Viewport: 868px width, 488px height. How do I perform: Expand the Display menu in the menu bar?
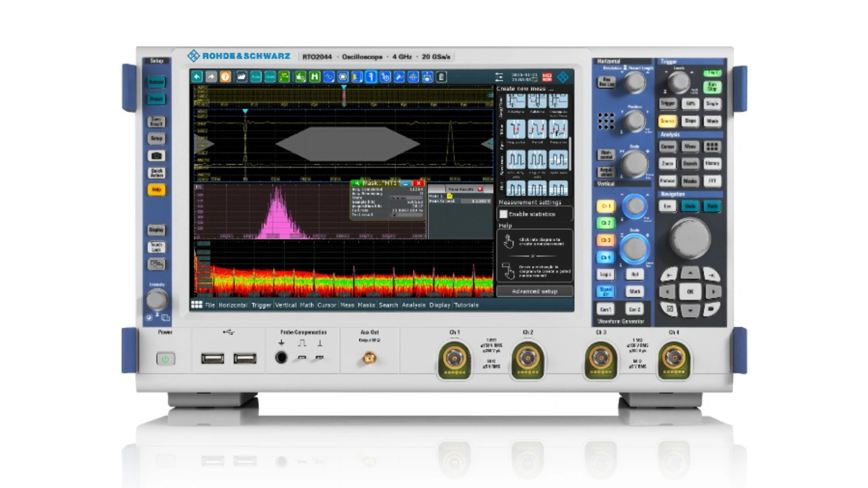439,305
